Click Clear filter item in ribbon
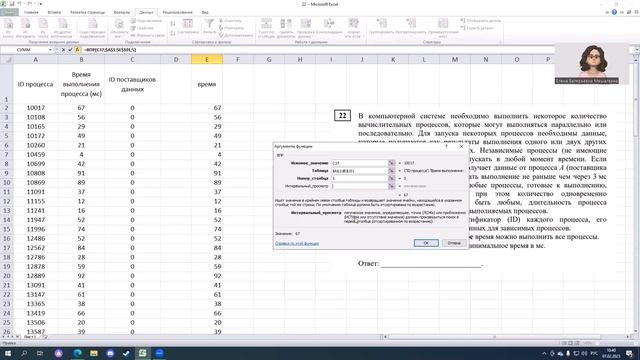 pyautogui.click(x=230, y=20)
